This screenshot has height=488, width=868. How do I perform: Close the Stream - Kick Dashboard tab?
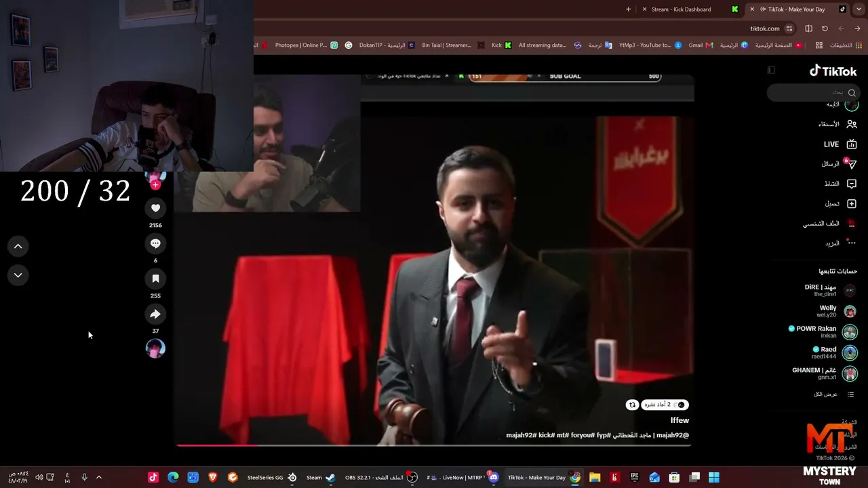[643, 9]
